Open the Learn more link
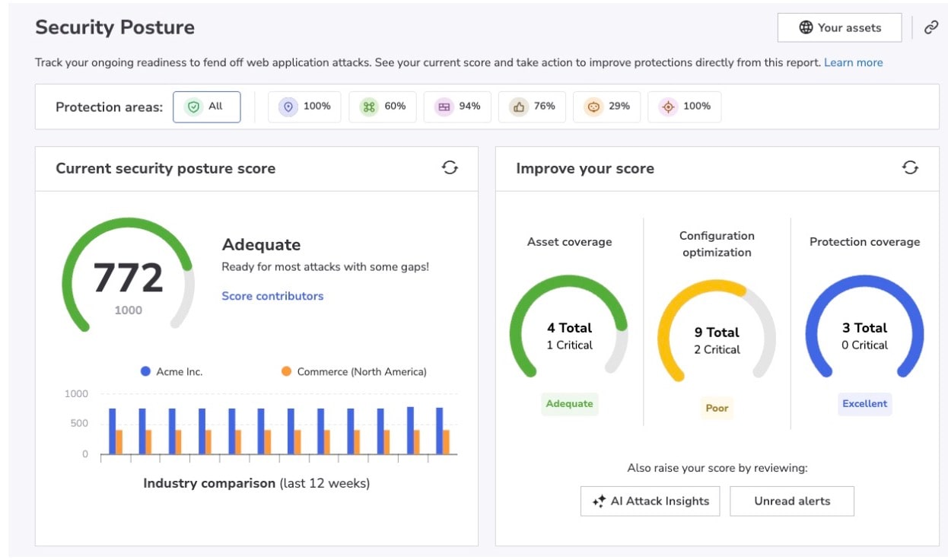Image resolution: width=948 pixels, height=560 pixels. click(853, 62)
